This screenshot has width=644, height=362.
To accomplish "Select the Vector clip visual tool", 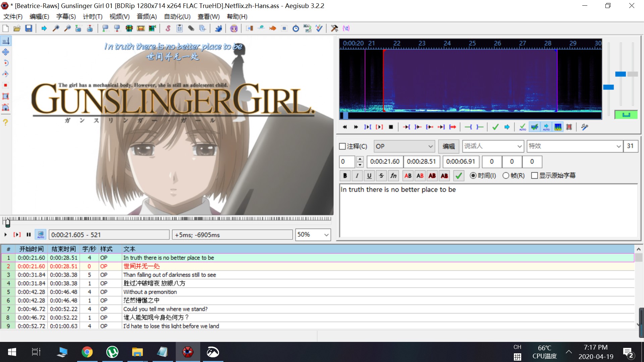I will click(6, 108).
